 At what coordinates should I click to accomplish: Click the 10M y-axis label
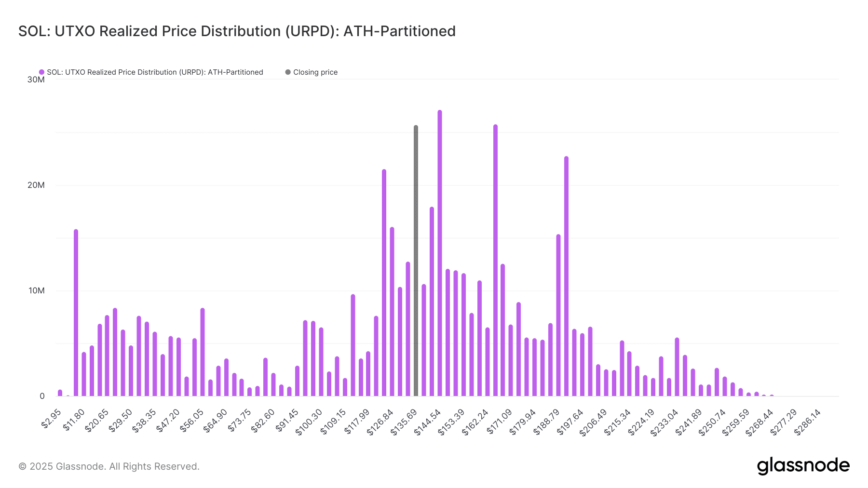(36, 290)
